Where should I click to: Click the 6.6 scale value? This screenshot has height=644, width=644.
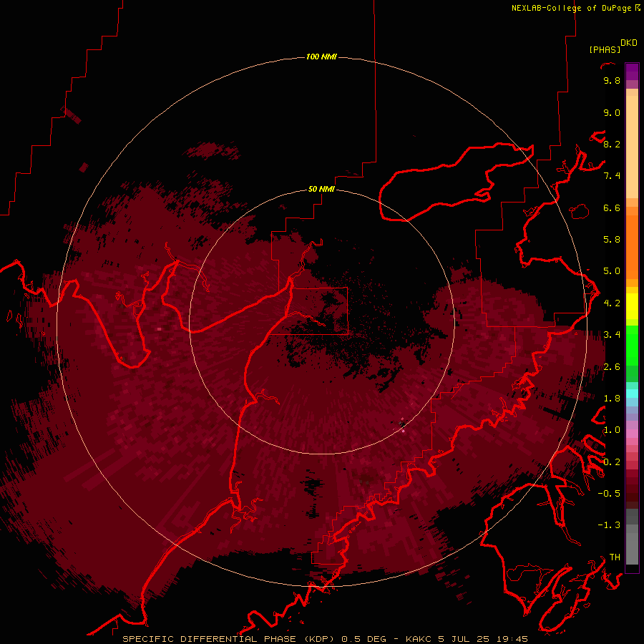(612, 208)
